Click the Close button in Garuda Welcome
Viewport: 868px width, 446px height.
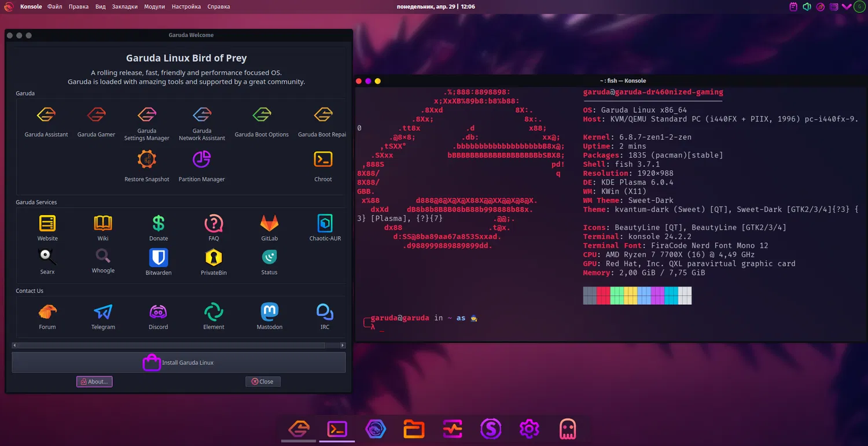pos(263,382)
